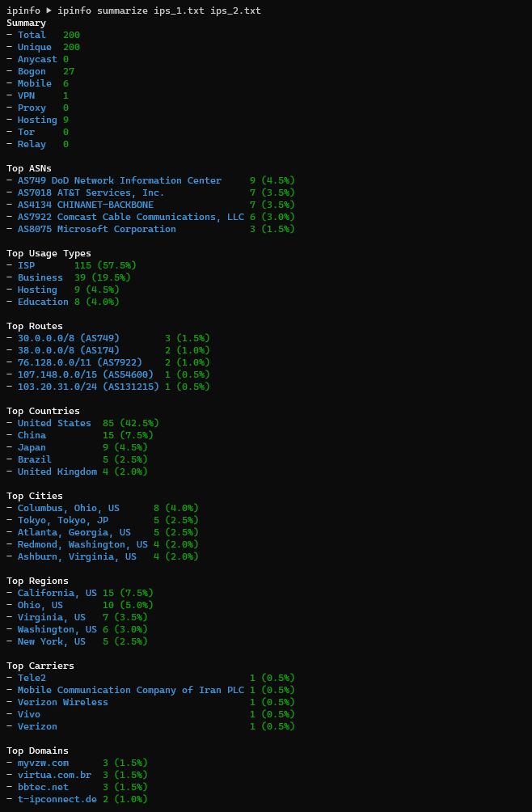Click the 'United States' country entry
This screenshot has width=532, height=812.
[x=54, y=423]
